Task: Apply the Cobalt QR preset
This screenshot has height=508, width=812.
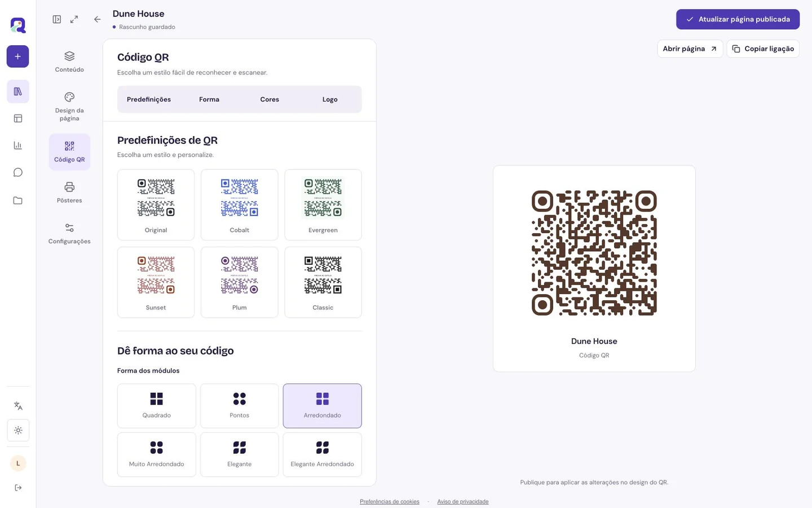Action: coord(239,205)
